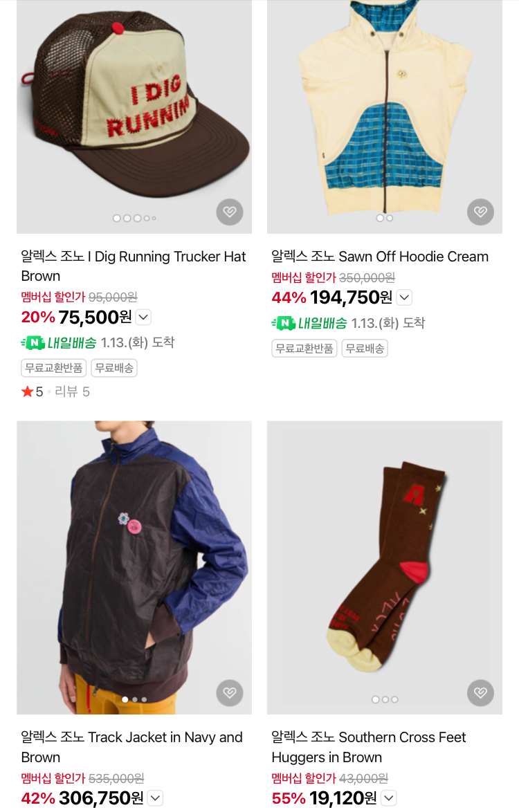The width and height of the screenshot is (519, 812).
Task: Open I Dig Running Trucker Hat Brown title
Action: [133, 266]
